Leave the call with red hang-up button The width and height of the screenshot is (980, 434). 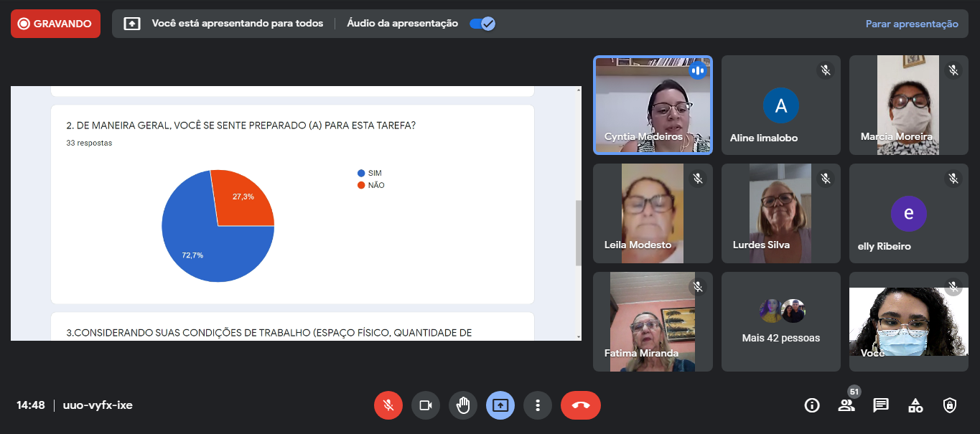click(x=580, y=405)
